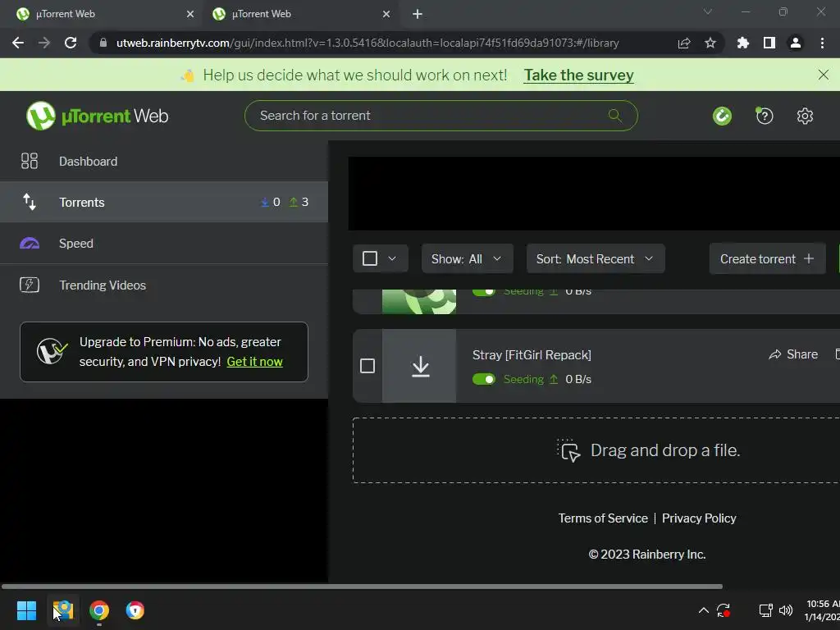
Task: Tick the Stray [FitGirl Repack] checkbox
Action: [367, 366]
